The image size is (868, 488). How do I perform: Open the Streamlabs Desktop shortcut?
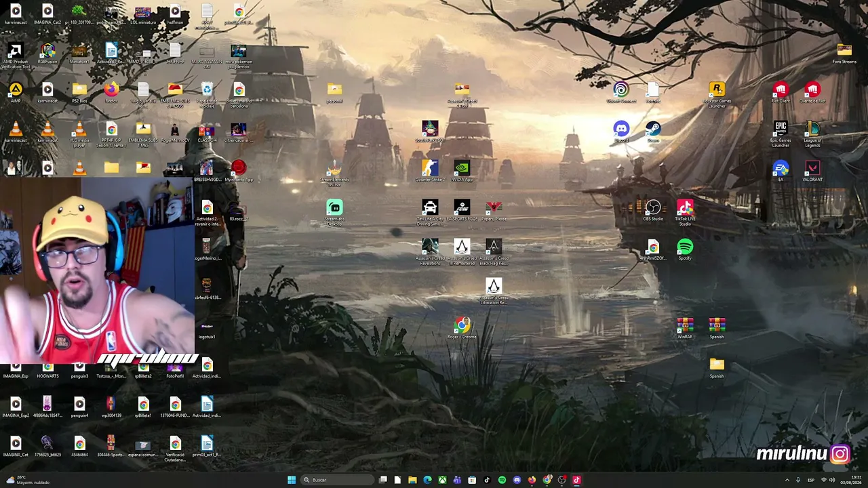[x=334, y=213]
